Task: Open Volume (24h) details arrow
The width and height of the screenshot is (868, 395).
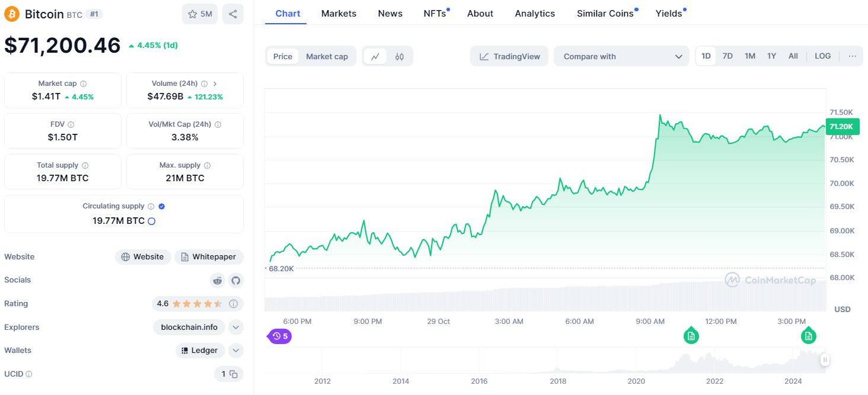Action: pos(215,84)
